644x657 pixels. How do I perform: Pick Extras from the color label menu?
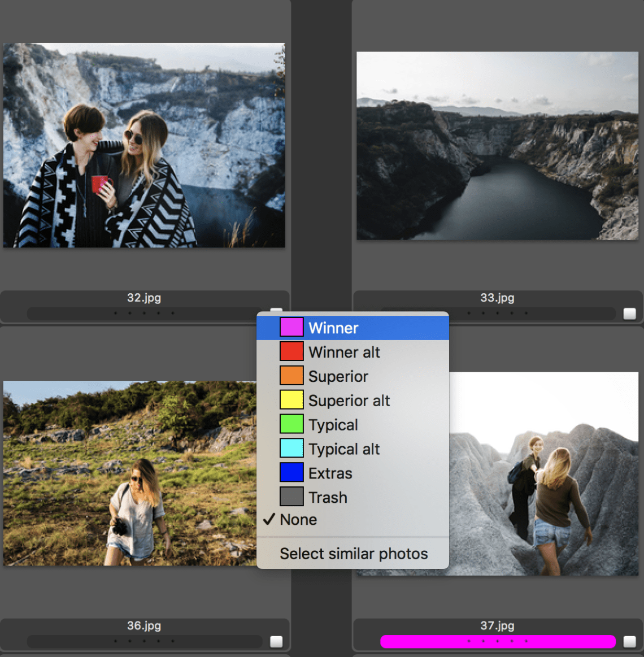[x=330, y=473]
